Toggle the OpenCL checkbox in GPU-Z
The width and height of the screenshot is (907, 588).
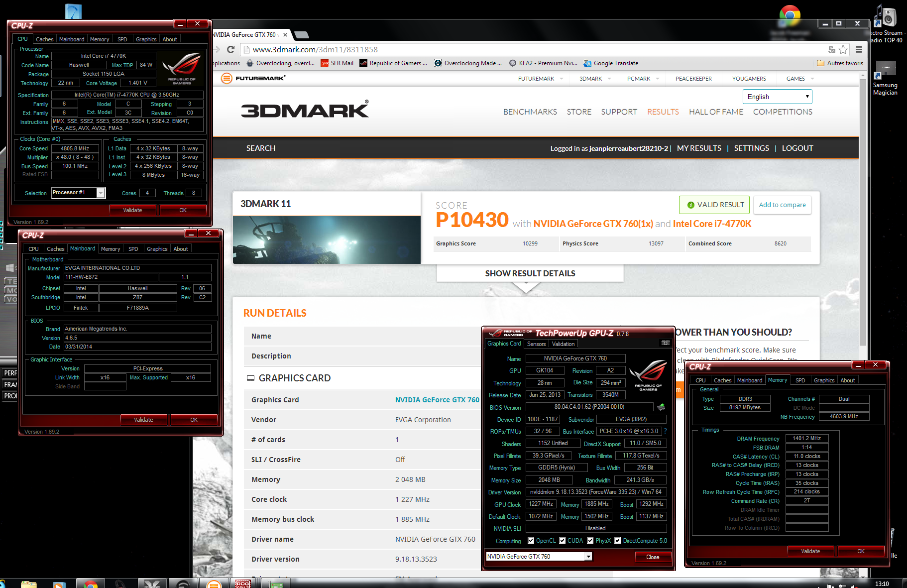(531, 540)
